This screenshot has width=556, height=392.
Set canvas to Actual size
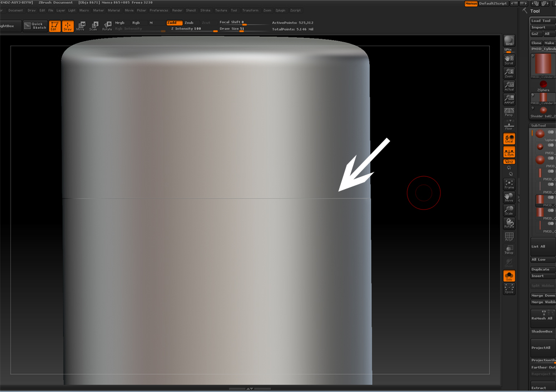(509, 86)
